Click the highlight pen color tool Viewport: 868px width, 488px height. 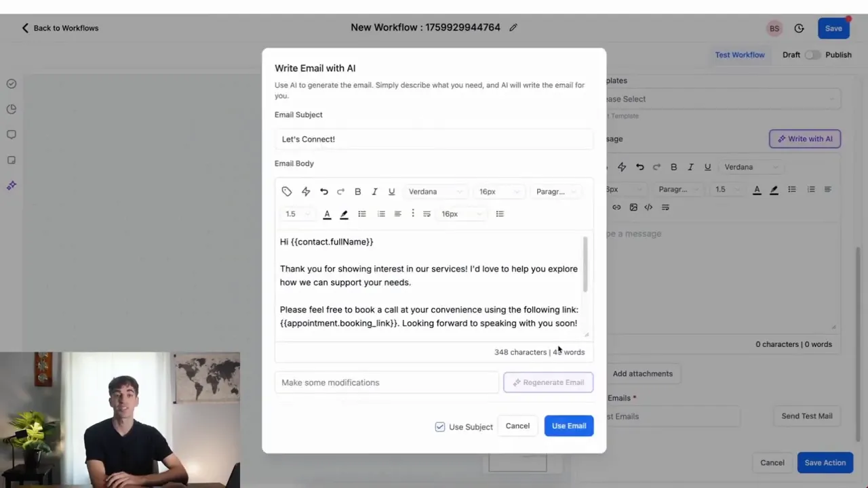344,213
